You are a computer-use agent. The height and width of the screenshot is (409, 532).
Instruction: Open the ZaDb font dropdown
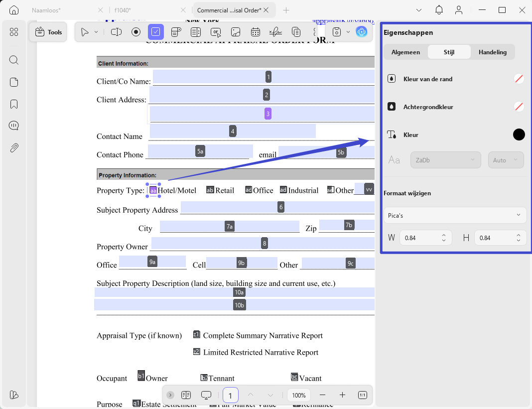[x=445, y=160]
